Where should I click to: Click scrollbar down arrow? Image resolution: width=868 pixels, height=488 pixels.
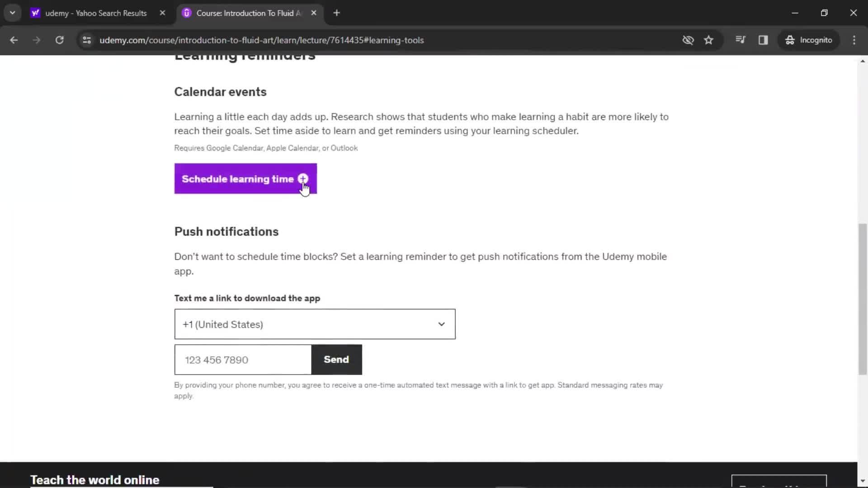pos(863,482)
